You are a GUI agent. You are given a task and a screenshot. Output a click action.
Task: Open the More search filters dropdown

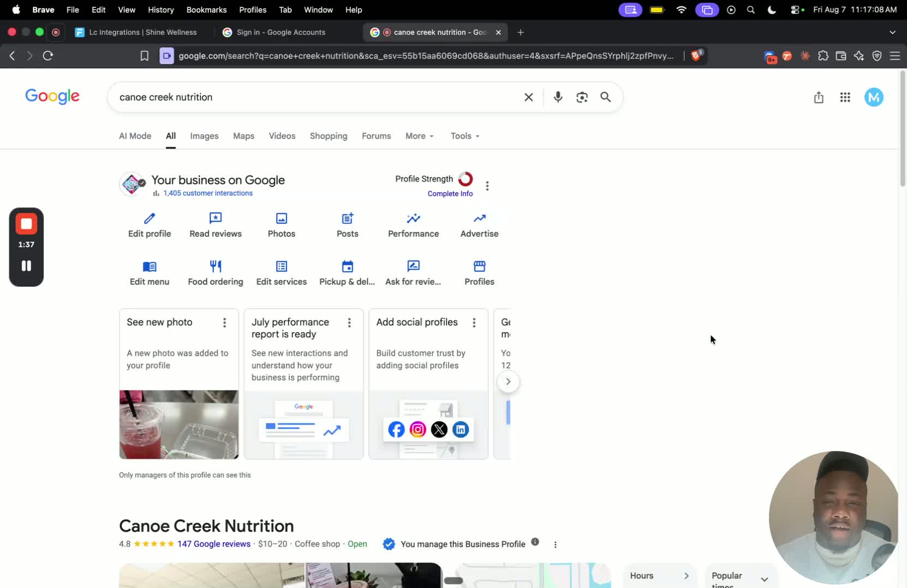(420, 136)
